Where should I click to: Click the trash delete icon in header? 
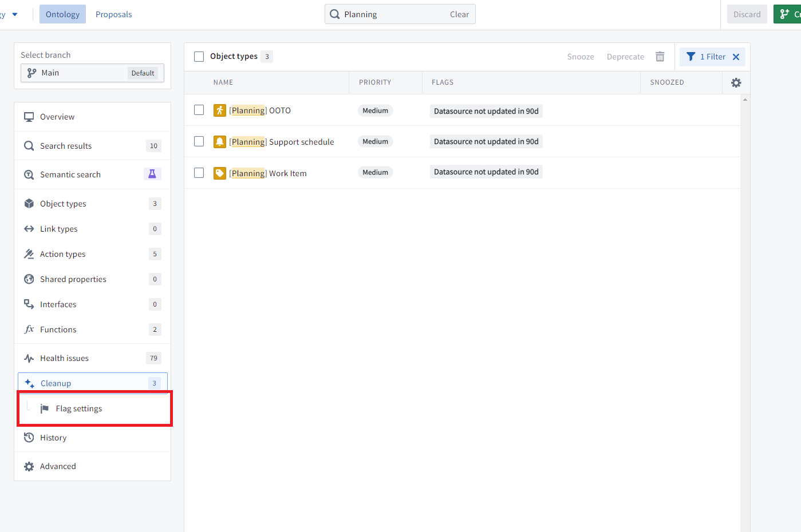coord(660,57)
